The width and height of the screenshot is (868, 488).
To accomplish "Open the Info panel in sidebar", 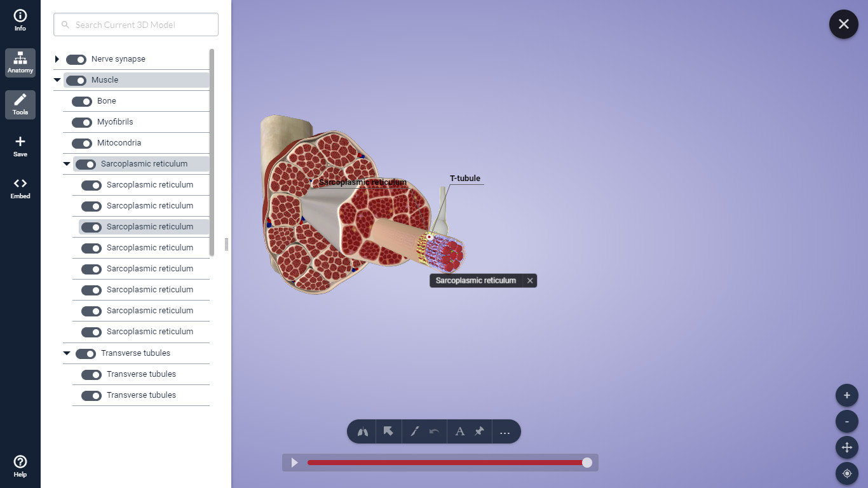I will [x=20, y=20].
